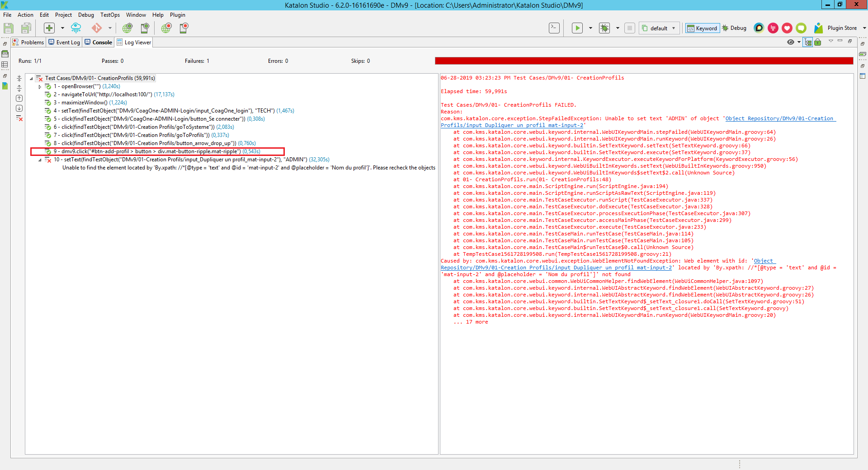This screenshot has height=470, width=868.
Task: Run the test with the green play button
Action: point(577,28)
